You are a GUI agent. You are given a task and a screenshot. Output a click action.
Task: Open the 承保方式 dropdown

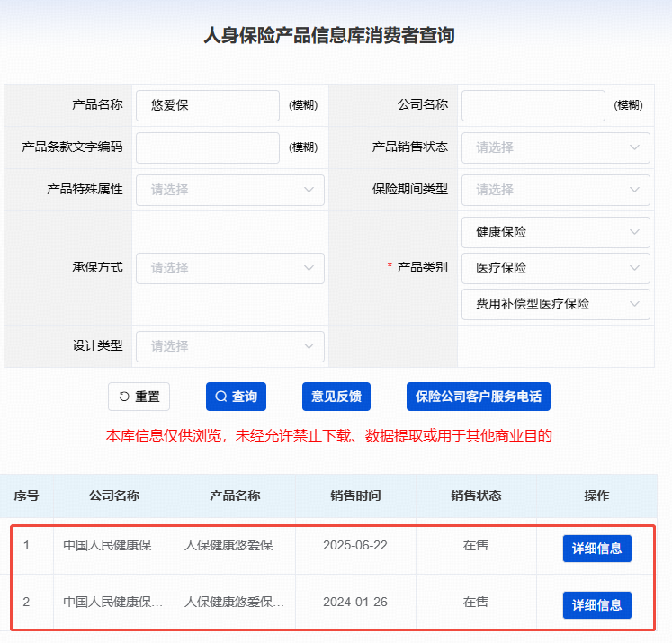(230, 268)
